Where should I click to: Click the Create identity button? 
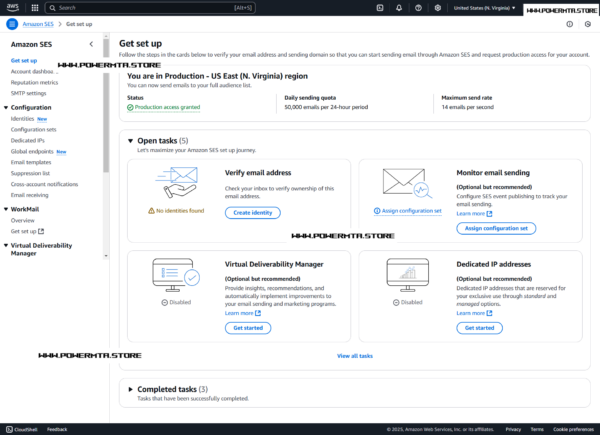pos(253,213)
